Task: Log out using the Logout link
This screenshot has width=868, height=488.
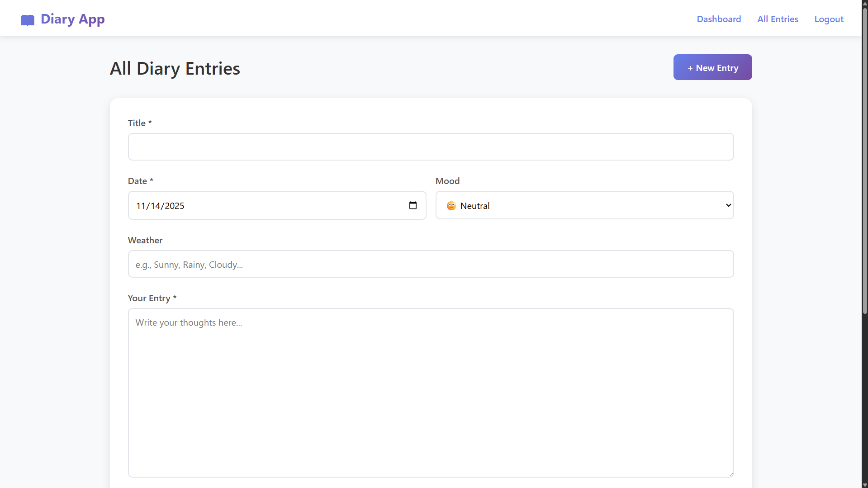Action: pos(829,19)
